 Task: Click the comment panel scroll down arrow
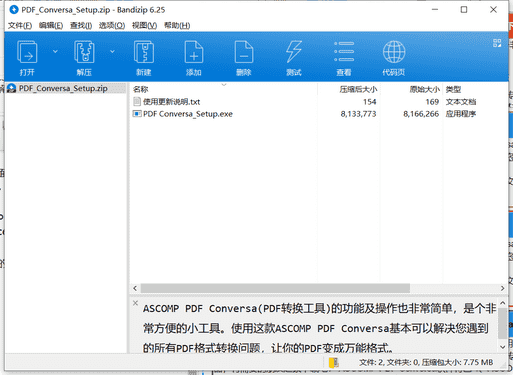503,347
